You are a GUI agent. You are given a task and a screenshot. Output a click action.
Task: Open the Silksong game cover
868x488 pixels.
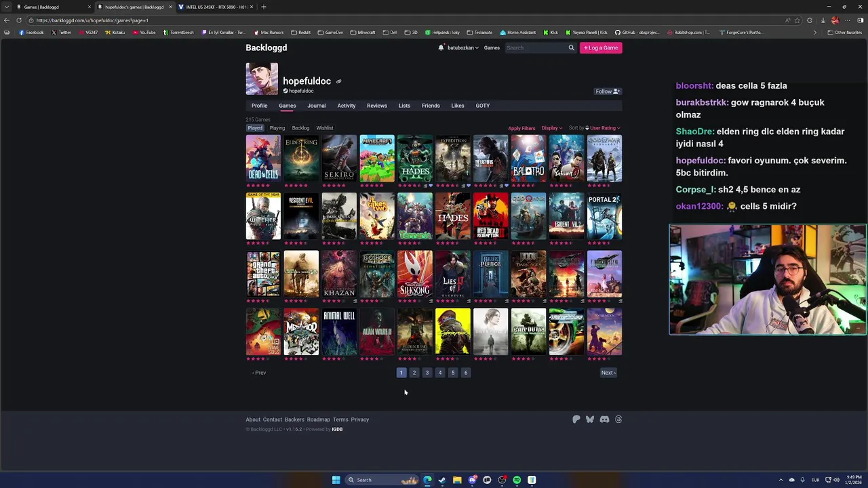(x=414, y=274)
